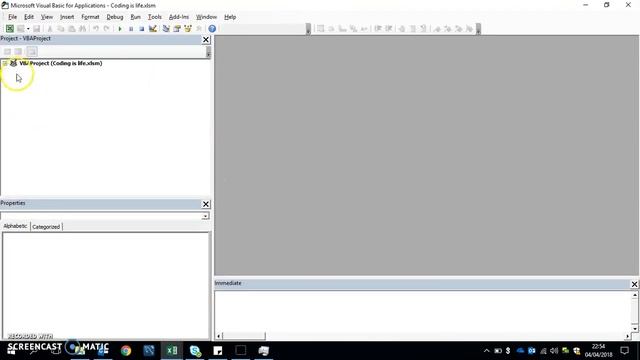Open Google Chrome from taskbar
This screenshot has width=640, height=360.
(126, 351)
